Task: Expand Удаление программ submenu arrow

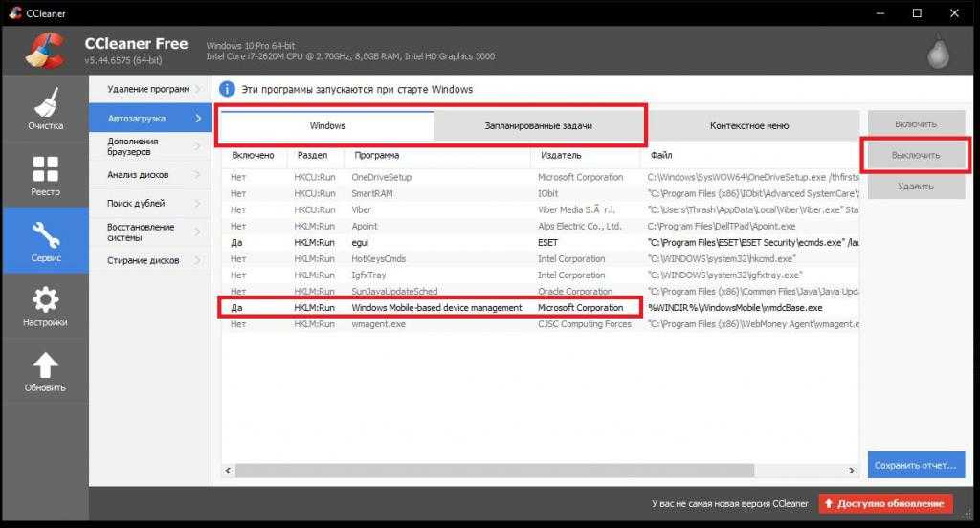Action: click(x=198, y=89)
